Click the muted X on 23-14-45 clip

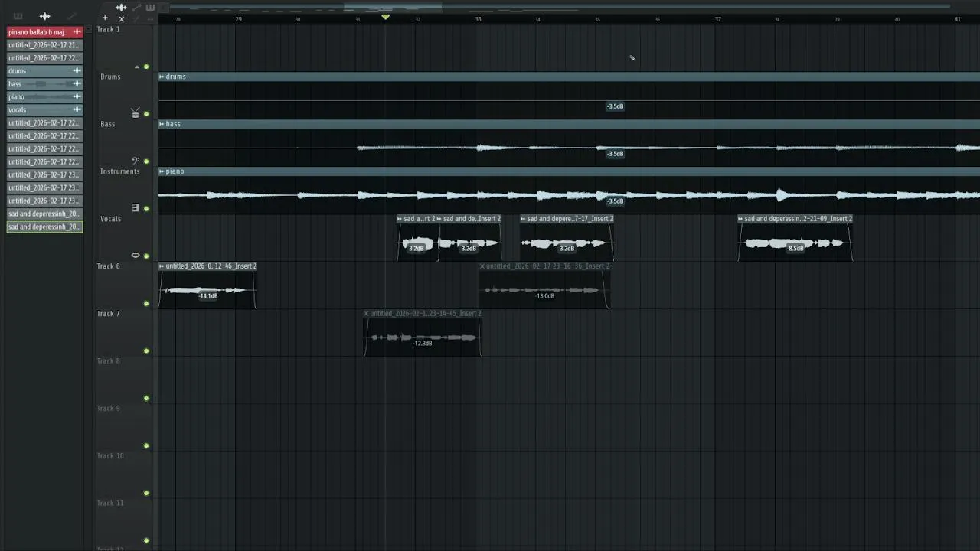pos(367,314)
